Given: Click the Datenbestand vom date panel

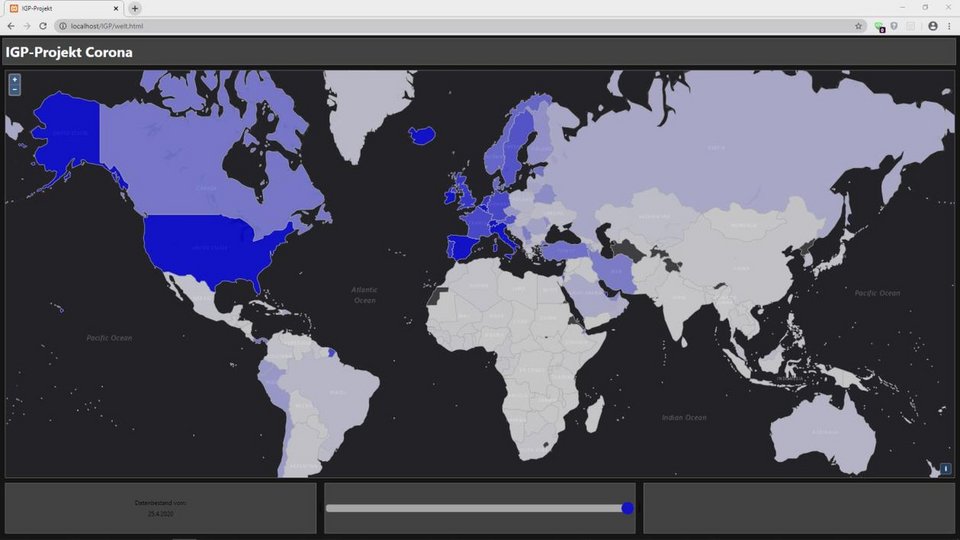Looking at the screenshot, I should click(x=160, y=508).
